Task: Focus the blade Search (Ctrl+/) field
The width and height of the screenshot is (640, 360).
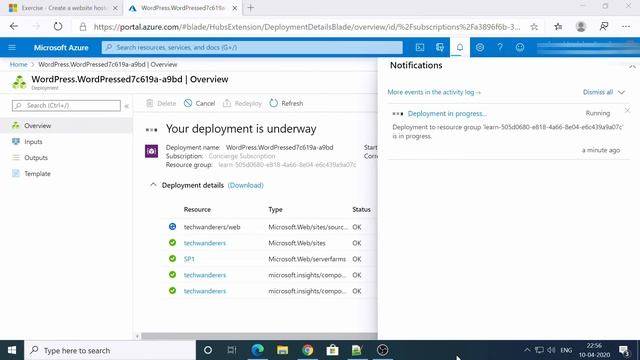Action: point(66,106)
